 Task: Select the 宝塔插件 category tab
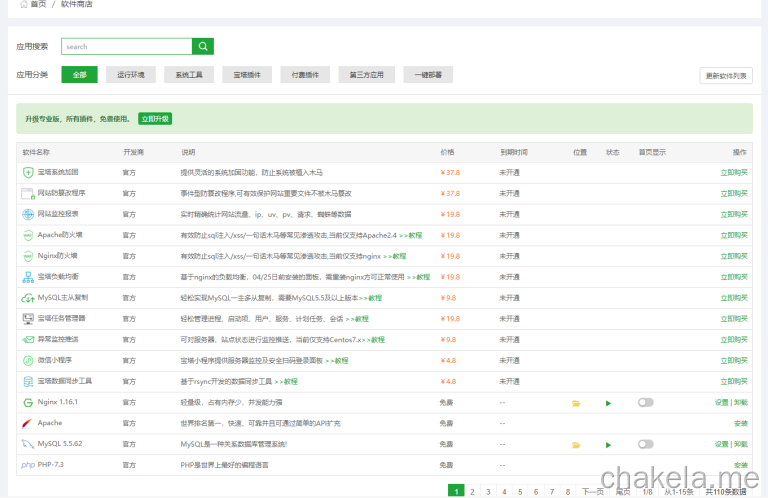[x=247, y=75]
